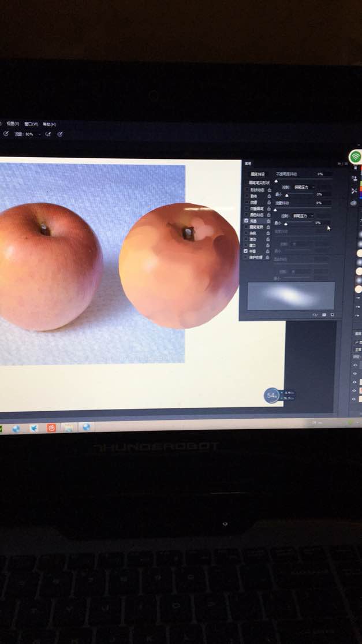Image resolution: width=362 pixels, height=644 pixels.
Task: Toggle lock icon beside 传递
Action: click(268, 221)
